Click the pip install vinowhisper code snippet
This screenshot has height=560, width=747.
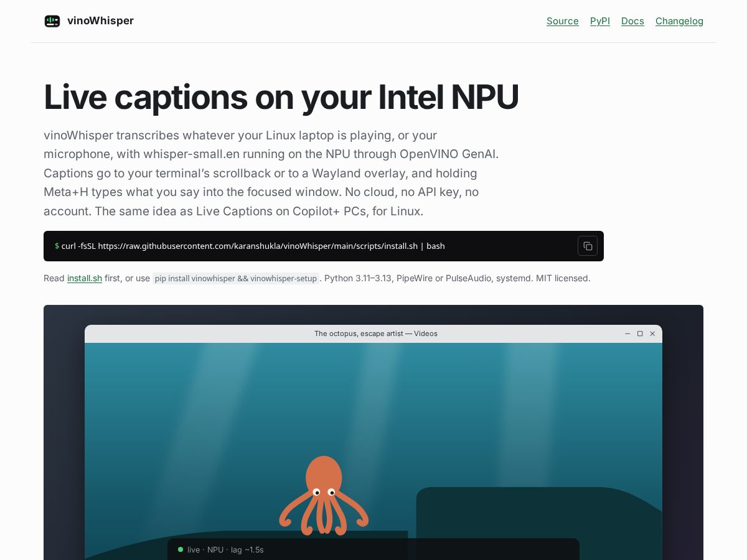236,278
